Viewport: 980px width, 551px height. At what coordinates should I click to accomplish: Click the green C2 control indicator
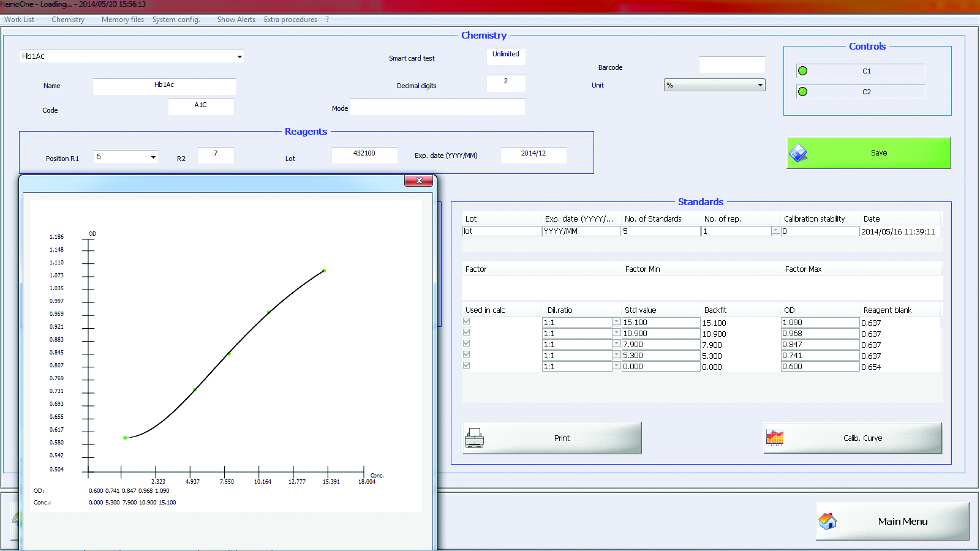[802, 92]
